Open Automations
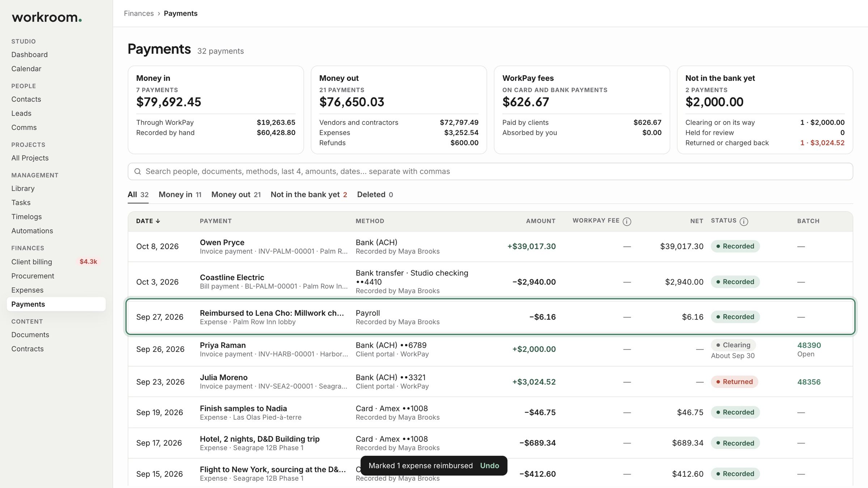 [x=32, y=231]
